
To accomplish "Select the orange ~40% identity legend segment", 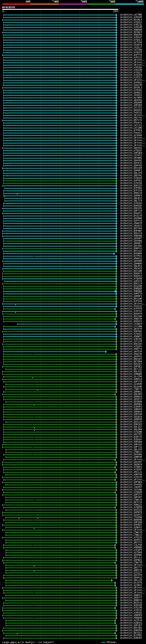I will [x=45, y=4].
